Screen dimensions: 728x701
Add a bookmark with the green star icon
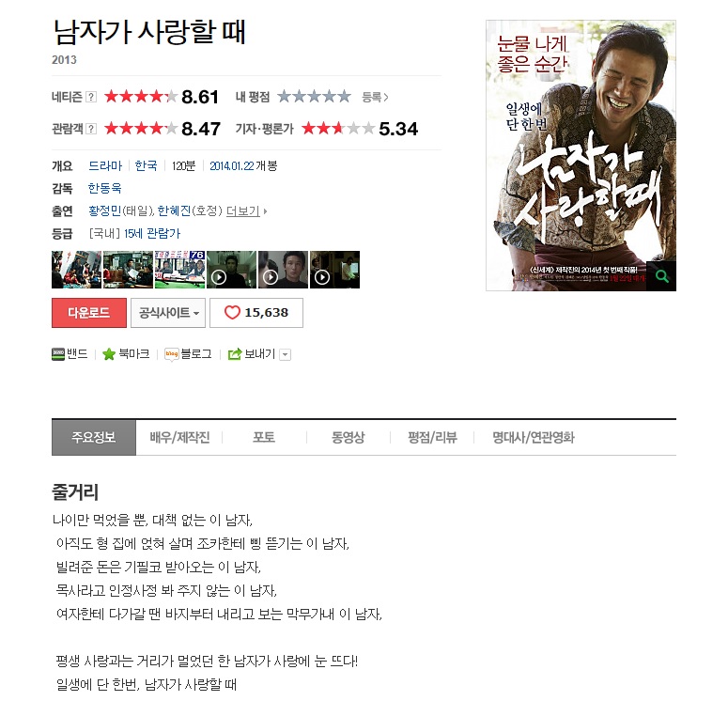[x=109, y=354]
